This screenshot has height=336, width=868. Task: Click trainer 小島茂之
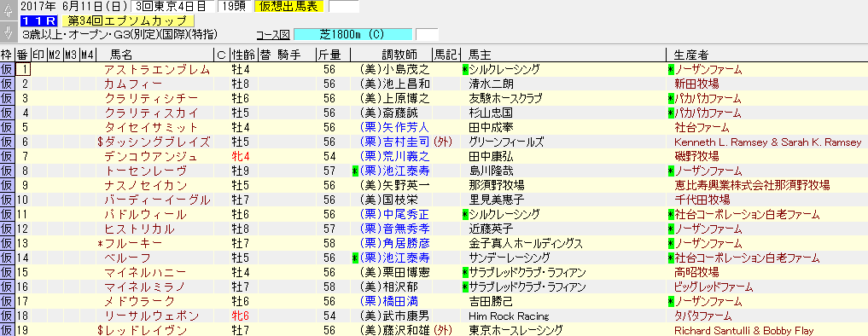tap(405, 70)
